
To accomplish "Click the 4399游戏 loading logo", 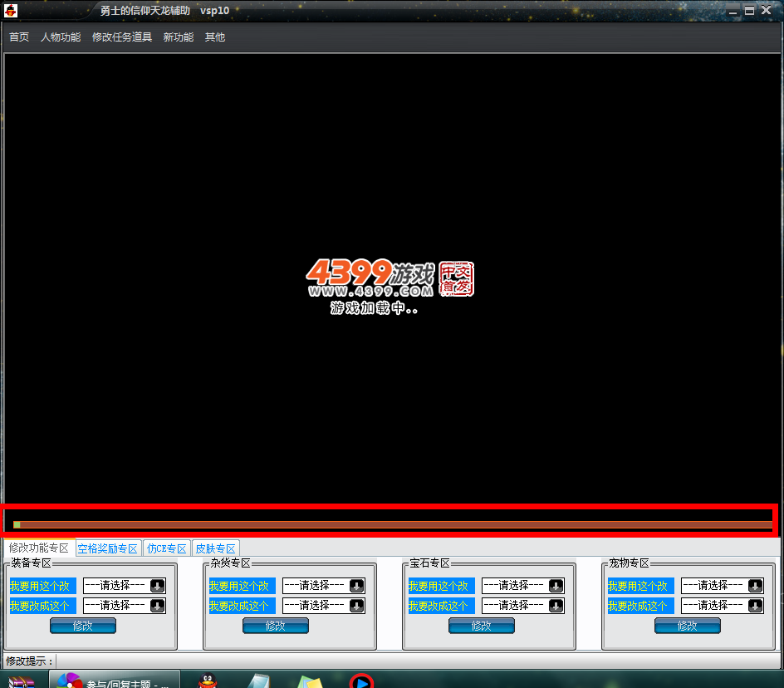I will tap(370, 278).
